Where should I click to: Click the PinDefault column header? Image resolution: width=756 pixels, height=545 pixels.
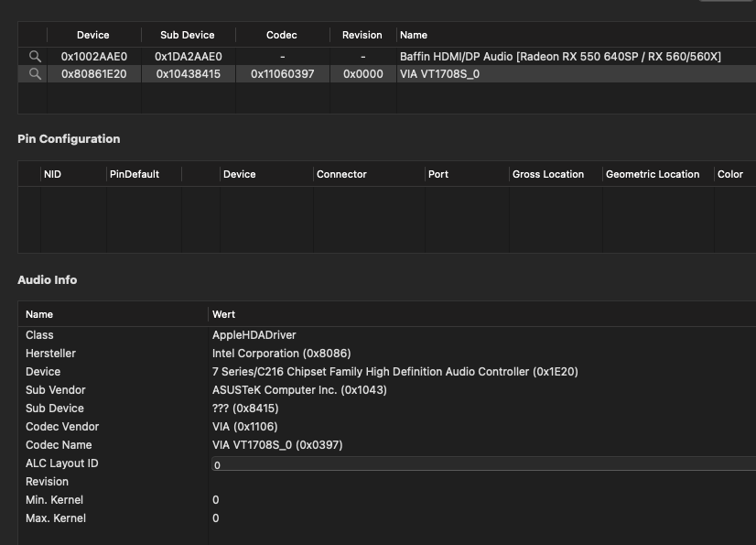tap(134, 174)
